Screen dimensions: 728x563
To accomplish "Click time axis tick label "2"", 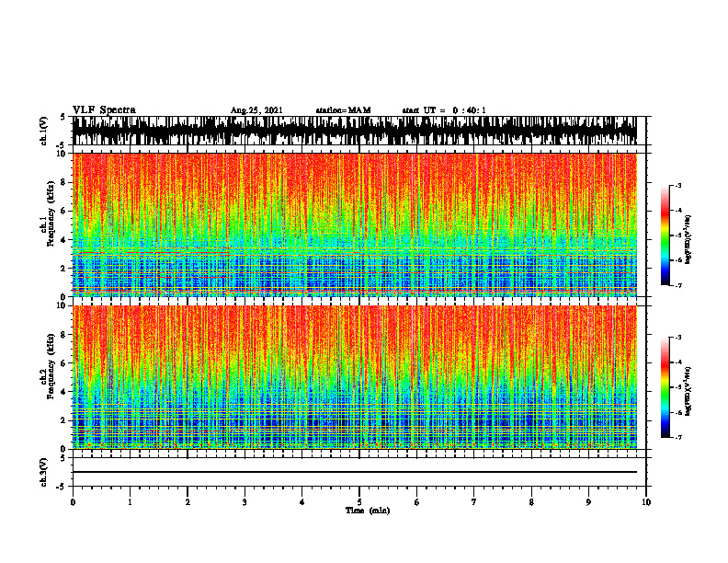I will (x=188, y=502).
